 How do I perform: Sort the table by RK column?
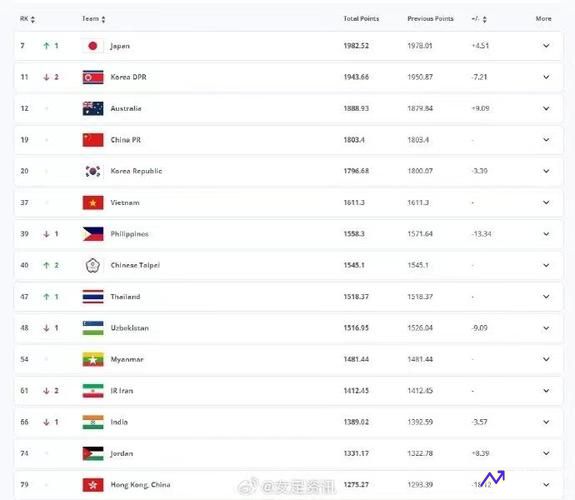pos(28,19)
